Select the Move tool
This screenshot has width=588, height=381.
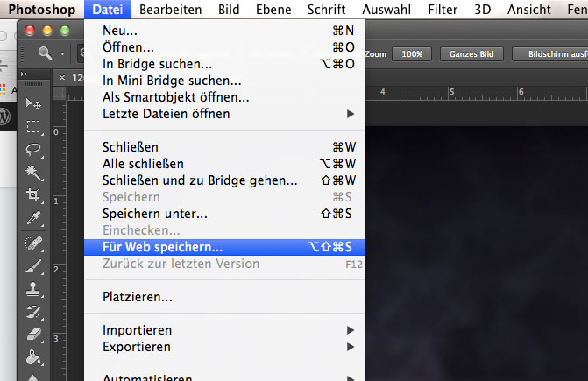[x=33, y=103]
